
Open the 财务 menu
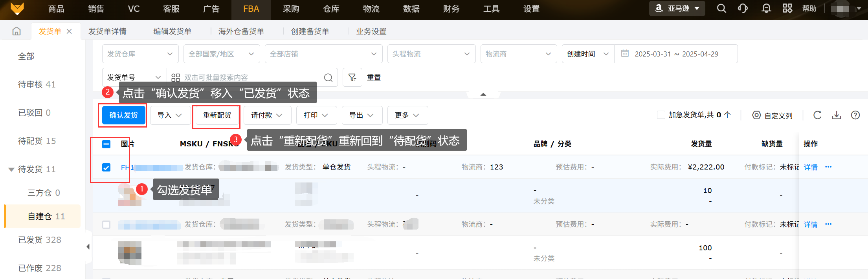click(451, 9)
